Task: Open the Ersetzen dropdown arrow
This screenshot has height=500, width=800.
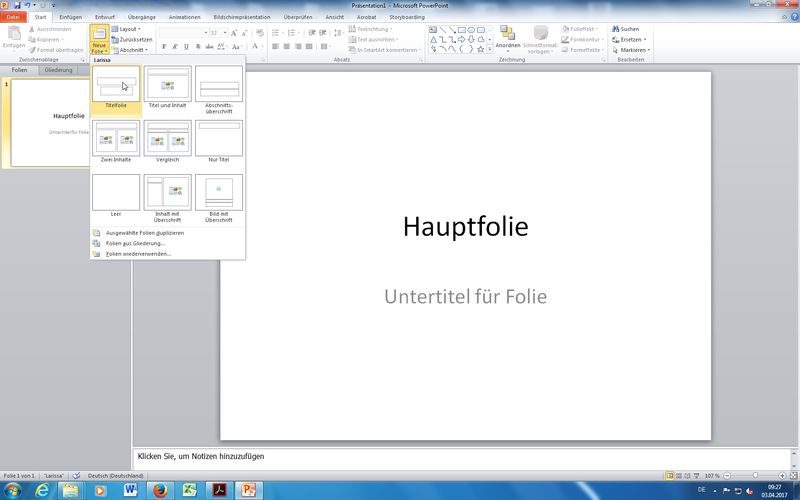Action: click(646, 39)
